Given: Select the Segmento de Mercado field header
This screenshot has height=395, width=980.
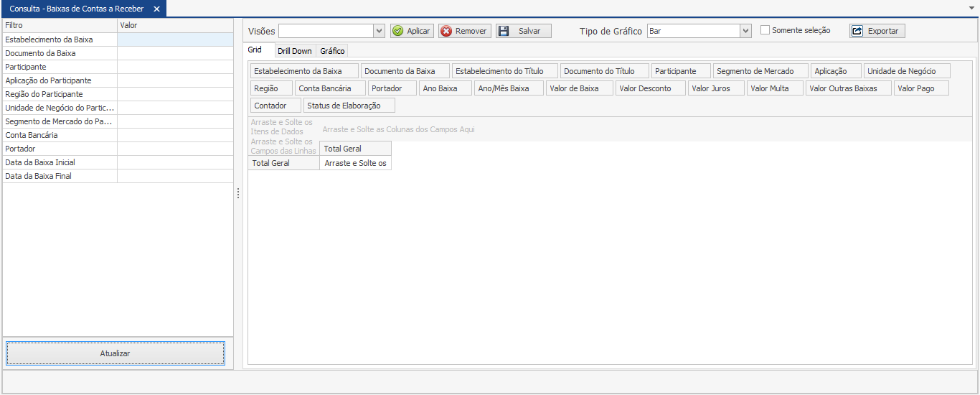Looking at the screenshot, I should 760,71.
